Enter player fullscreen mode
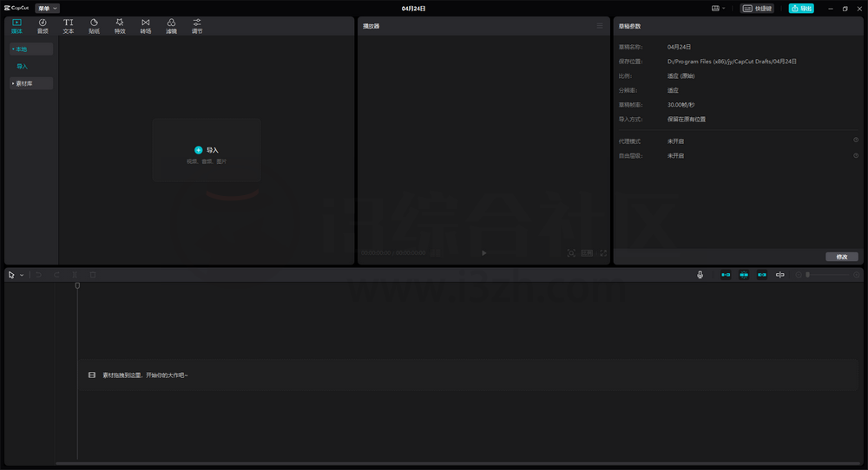 pos(603,252)
